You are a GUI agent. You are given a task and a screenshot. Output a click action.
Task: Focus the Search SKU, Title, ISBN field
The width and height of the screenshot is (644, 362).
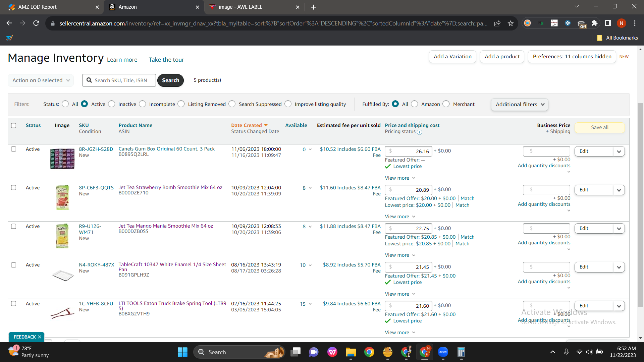coord(119,80)
